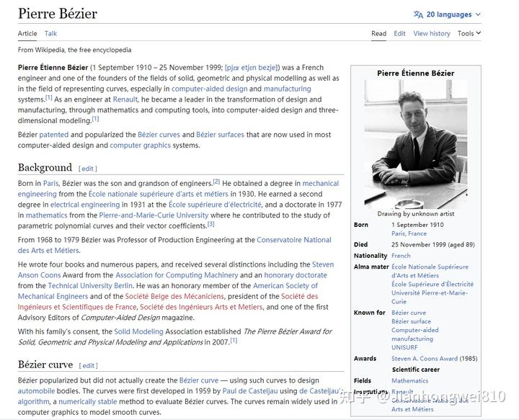Open the Renault link in intro
This screenshot has height=420, width=519.
pyautogui.click(x=125, y=99)
